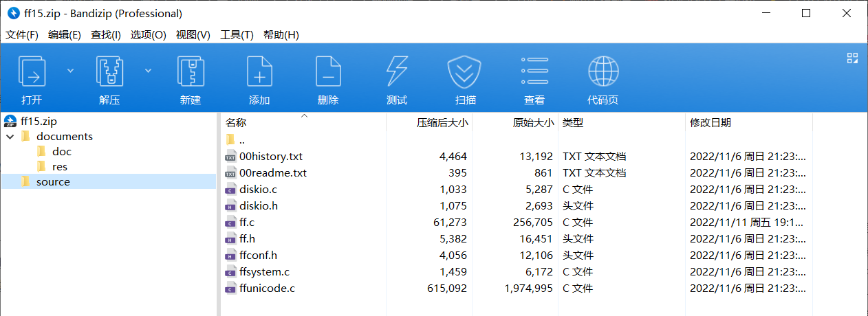Sort by 原始大小 column header
Image resolution: width=868 pixels, height=316 pixels.
click(x=533, y=123)
